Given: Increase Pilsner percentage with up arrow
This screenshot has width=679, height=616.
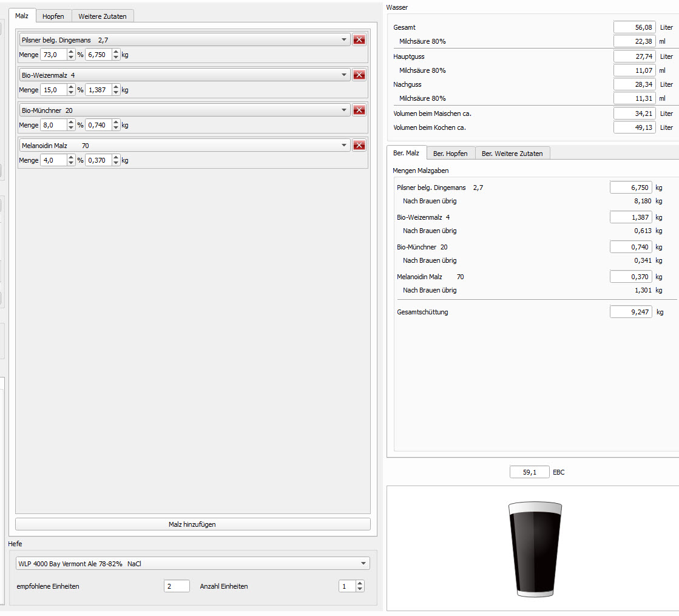Looking at the screenshot, I should tap(71, 52).
